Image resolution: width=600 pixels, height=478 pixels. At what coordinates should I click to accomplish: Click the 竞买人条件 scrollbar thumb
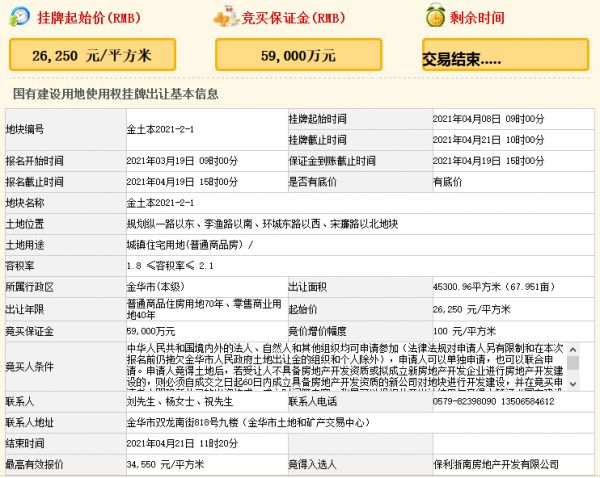pos(573,362)
